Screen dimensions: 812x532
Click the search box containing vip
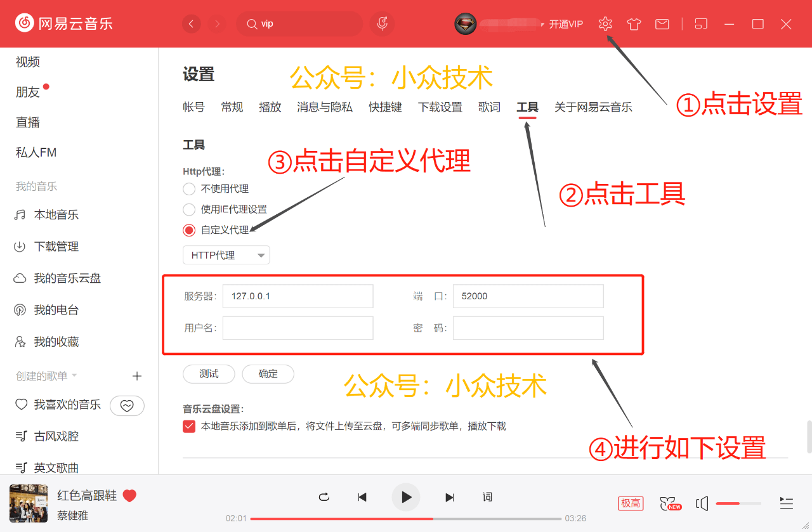coord(299,24)
